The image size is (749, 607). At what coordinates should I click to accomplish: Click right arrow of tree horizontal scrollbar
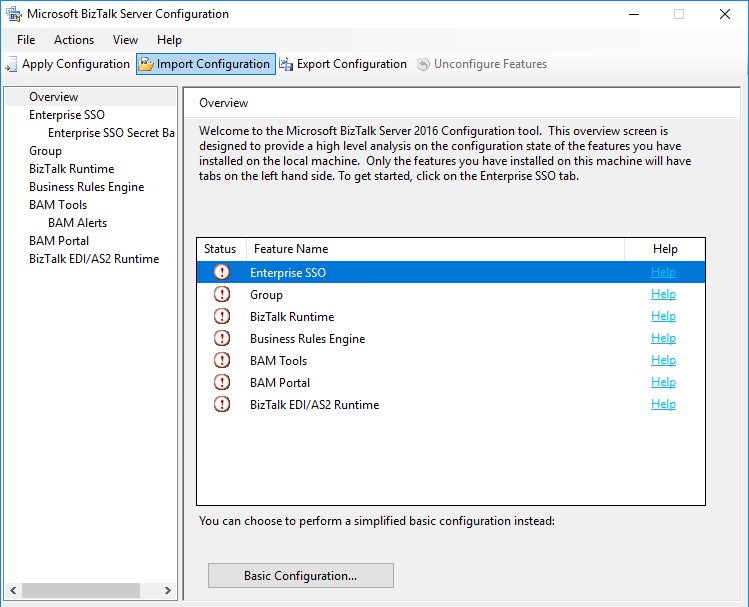[x=168, y=590]
